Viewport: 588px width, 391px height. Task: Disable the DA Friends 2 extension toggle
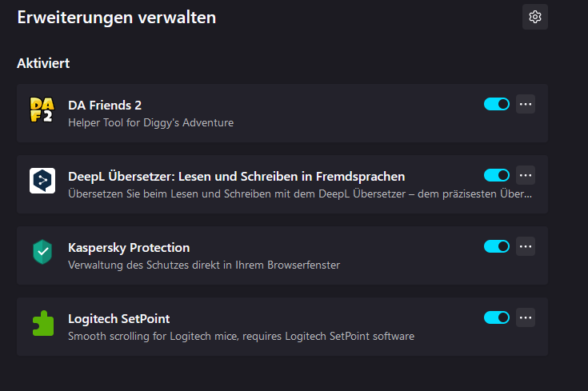[497, 104]
